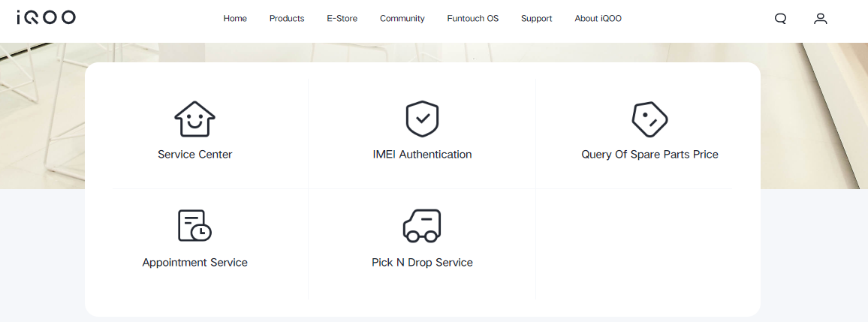Select the Pick N Drop Service label

pyautogui.click(x=422, y=263)
